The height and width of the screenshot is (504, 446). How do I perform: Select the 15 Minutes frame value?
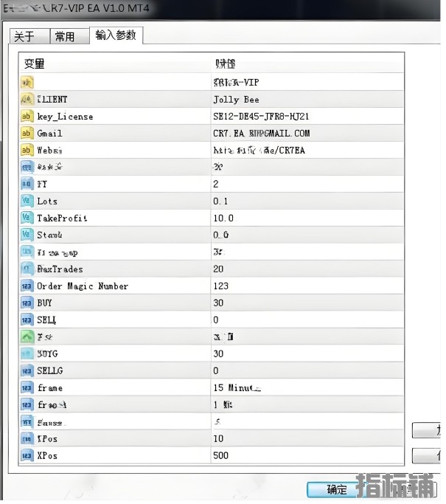click(237, 388)
